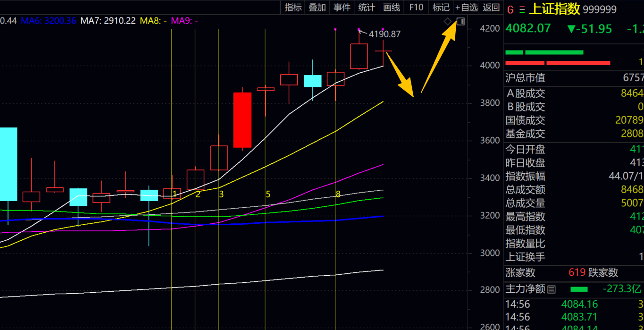The width and height of the screenshot is (644, 330).
Task: Open the 指标 indicators menu
Action: tap(293, 7)
